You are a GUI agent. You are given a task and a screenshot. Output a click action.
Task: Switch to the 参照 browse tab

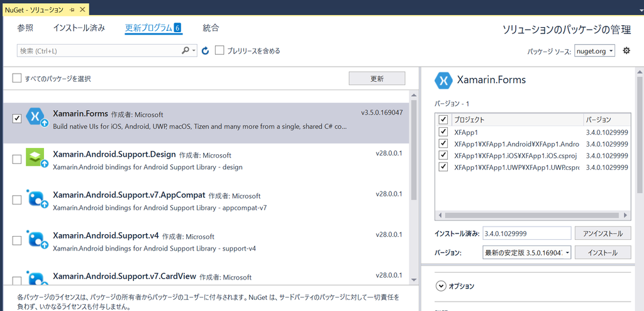(25, 28)
